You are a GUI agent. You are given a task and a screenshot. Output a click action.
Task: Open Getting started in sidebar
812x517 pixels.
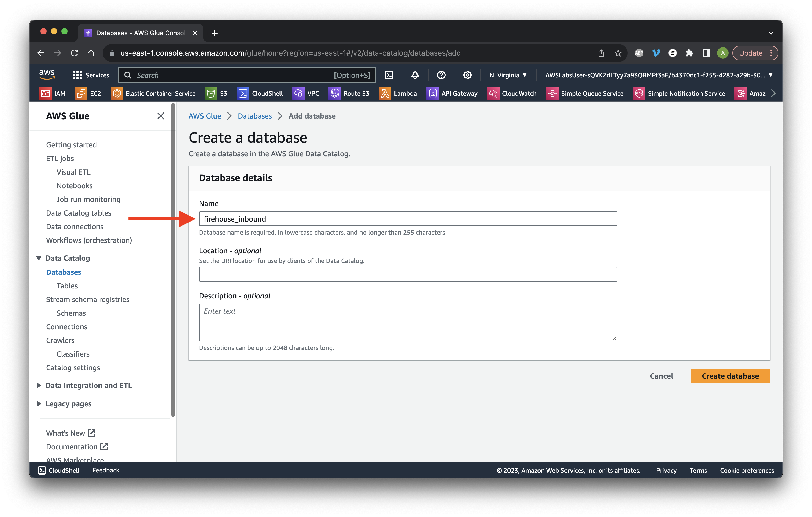71,145
